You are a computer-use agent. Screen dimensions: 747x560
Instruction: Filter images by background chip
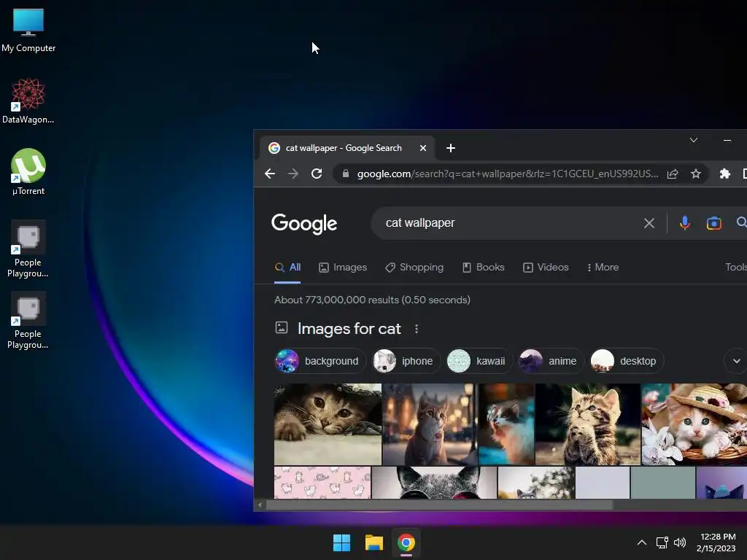[320, 361]
